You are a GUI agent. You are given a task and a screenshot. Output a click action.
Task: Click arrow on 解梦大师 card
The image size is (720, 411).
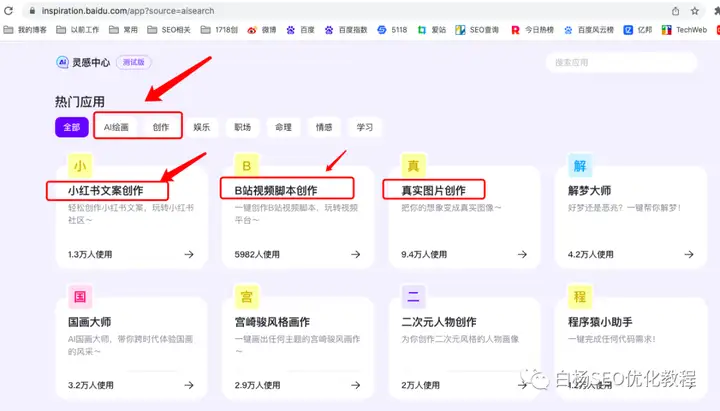click(x=689, y=254)
